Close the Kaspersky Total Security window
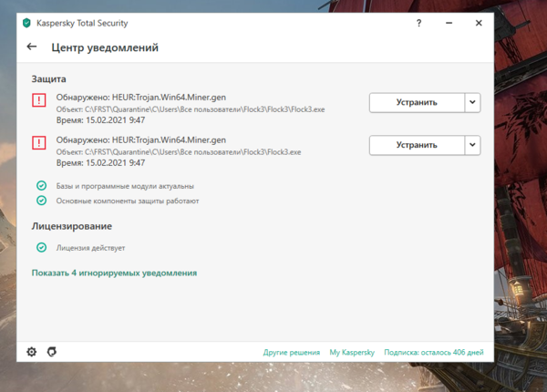The height and width of the screenshot is (392, 547). pos(479,23)
